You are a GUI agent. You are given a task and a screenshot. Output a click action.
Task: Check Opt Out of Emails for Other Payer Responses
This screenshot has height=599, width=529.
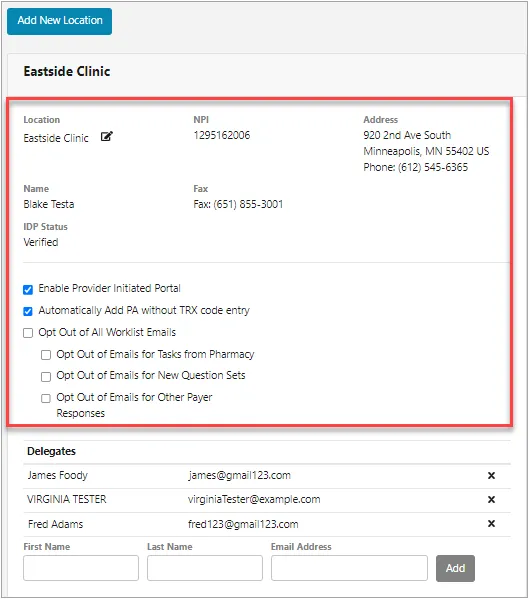(46, 398)
